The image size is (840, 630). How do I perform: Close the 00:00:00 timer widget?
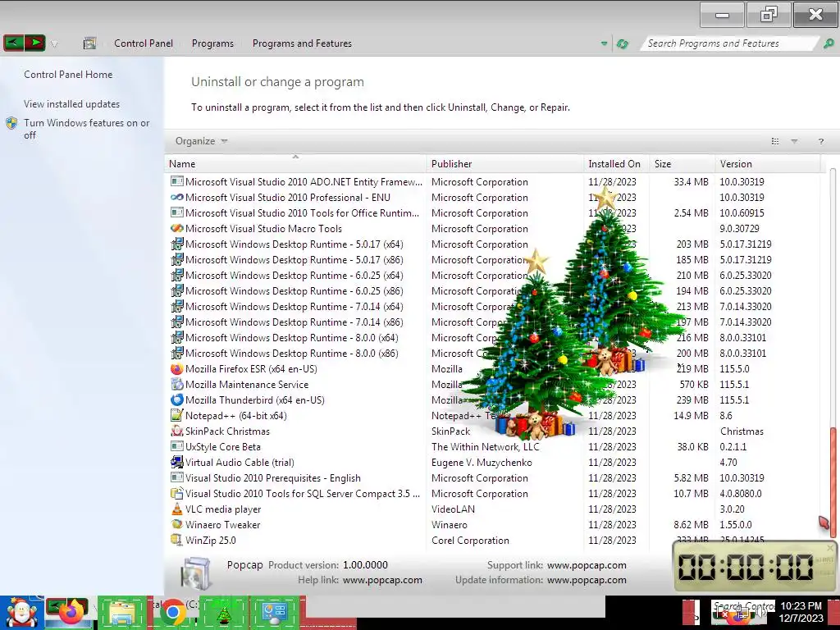coord(830,547)
